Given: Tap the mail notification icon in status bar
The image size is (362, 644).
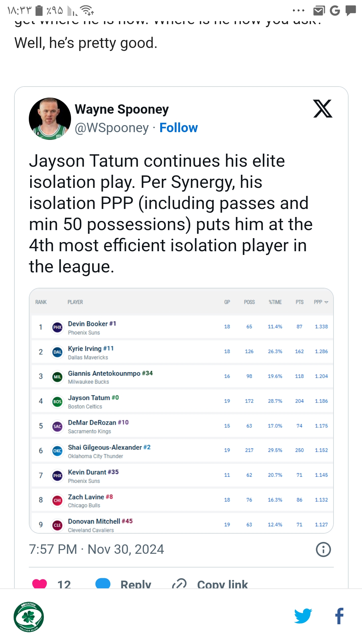Looking at the screenshot, I should tap(319, 11).
